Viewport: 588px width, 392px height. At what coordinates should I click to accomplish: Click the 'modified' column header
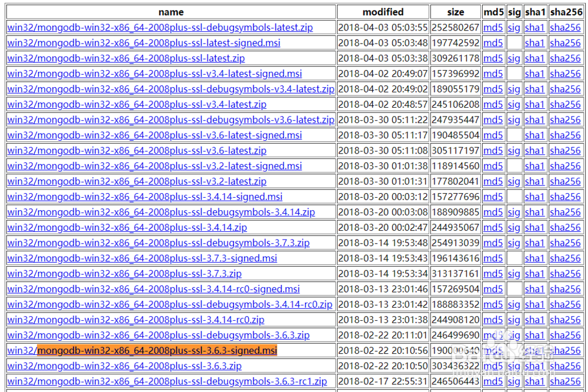pos(383,12)
